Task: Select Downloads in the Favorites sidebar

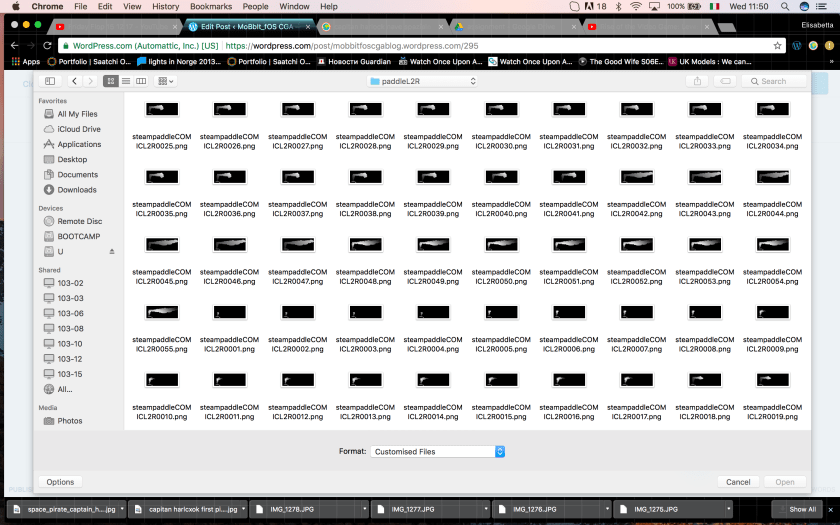Action: 76,190
